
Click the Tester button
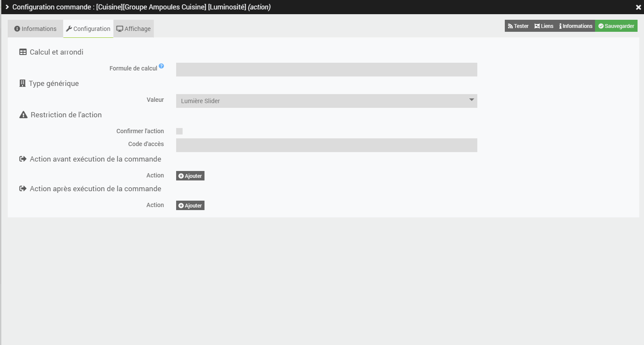[x=518, y=26]
